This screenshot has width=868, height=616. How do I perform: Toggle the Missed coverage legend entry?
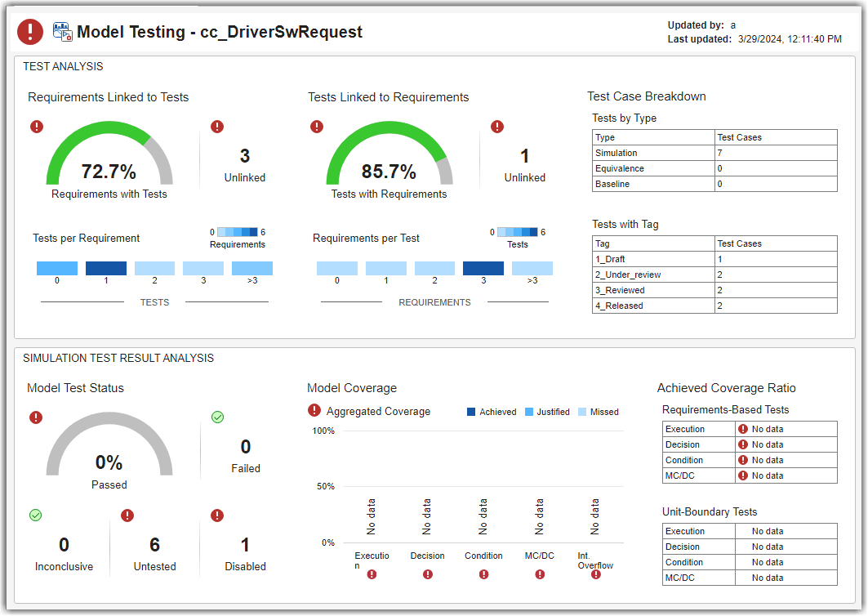[598, 412]
